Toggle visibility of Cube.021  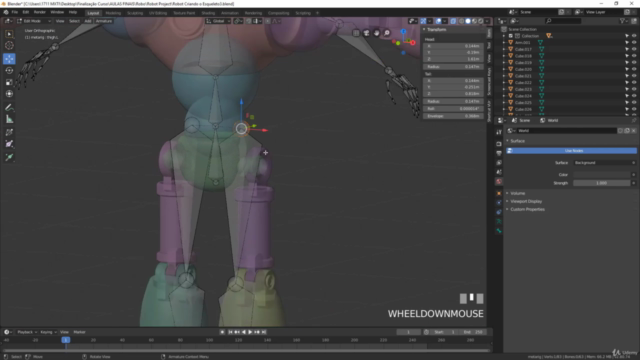click(x=634, y=76)
